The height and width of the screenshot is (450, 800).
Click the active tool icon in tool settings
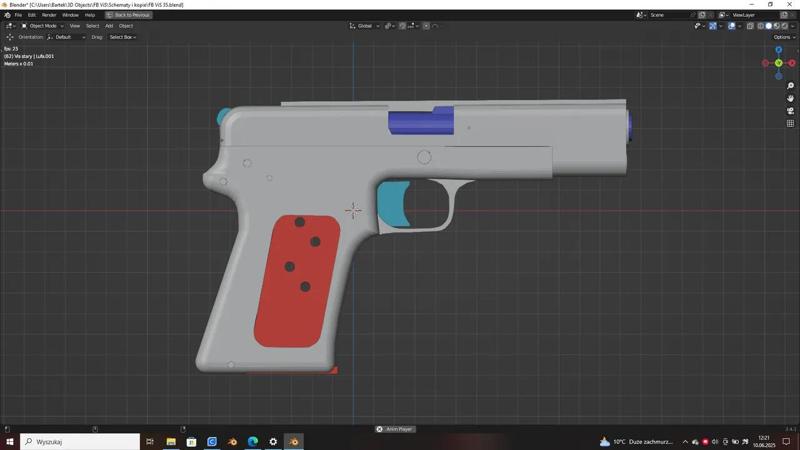pos(10,37)
